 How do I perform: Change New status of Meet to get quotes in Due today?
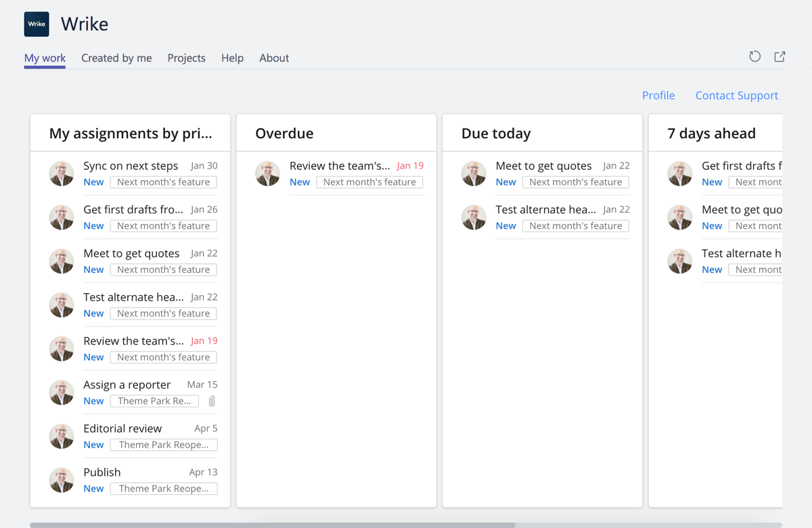point(505,182)
